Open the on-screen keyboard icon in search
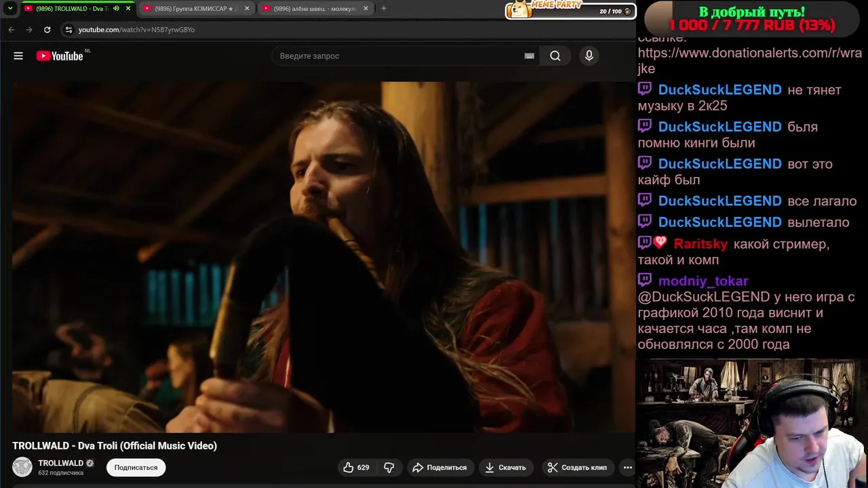The image size is (868, 488). [529, 56]
